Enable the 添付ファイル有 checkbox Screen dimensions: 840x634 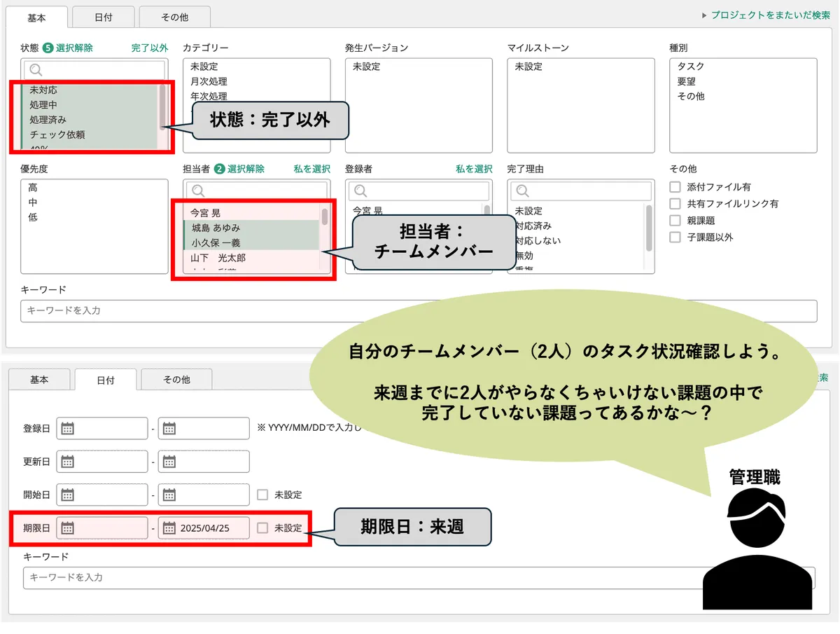point(674,186)
